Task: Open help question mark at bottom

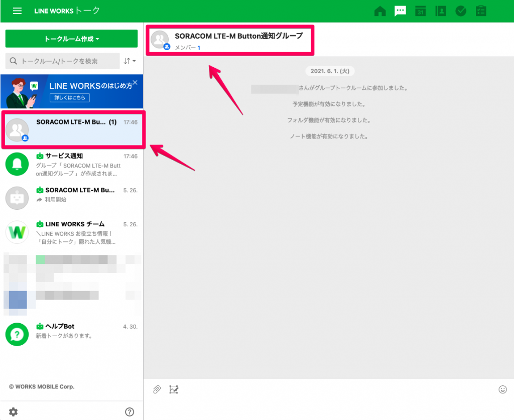Action: tap(130, 412)
